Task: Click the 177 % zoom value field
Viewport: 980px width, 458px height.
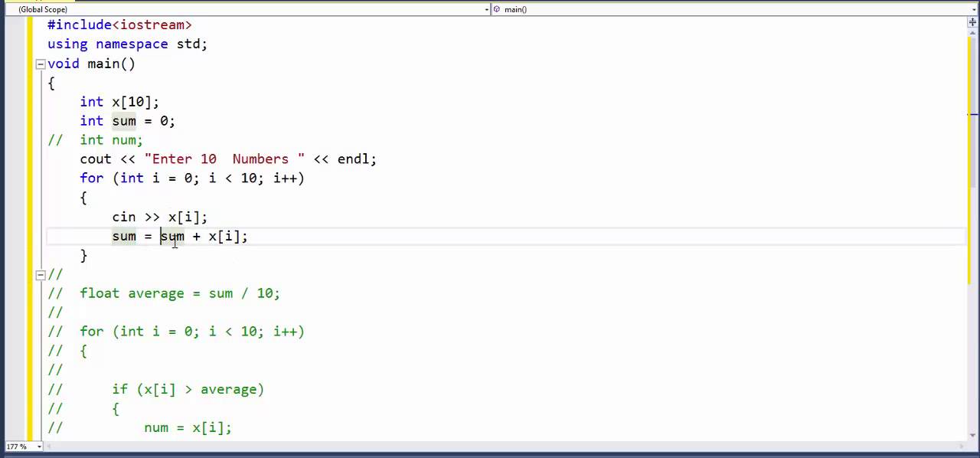Action: click(16, 447)
